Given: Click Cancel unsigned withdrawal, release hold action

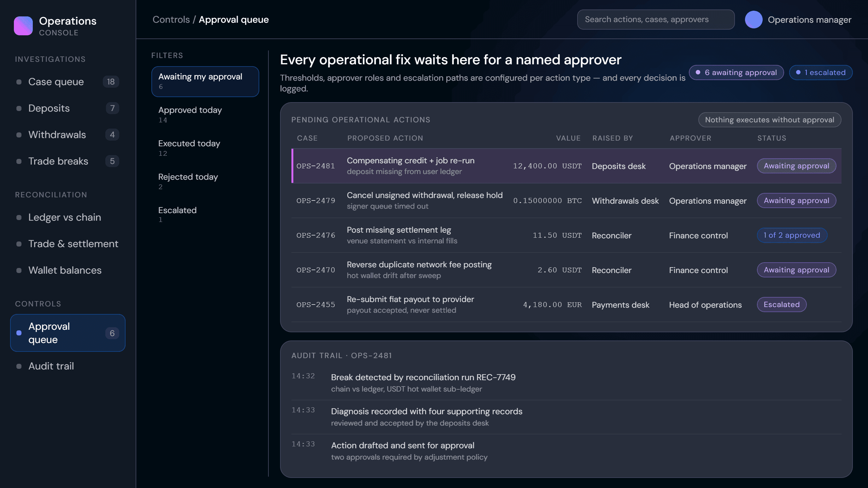Looking at the screenshot, I should click(x=425, y=195).
